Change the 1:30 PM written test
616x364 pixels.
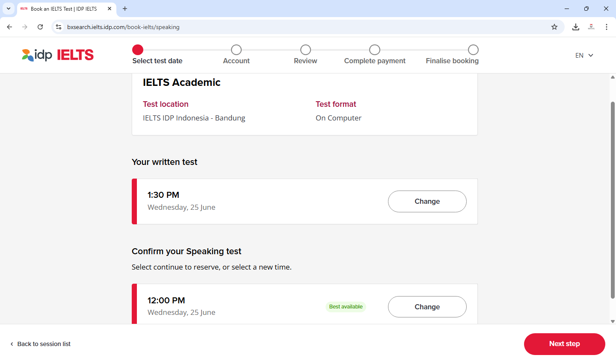click(427, 201)
